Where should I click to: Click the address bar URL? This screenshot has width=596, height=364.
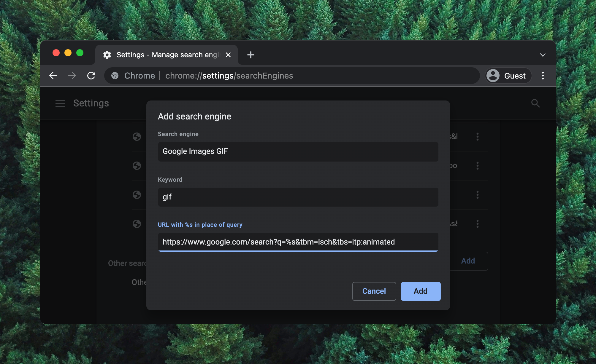(229, 76)
